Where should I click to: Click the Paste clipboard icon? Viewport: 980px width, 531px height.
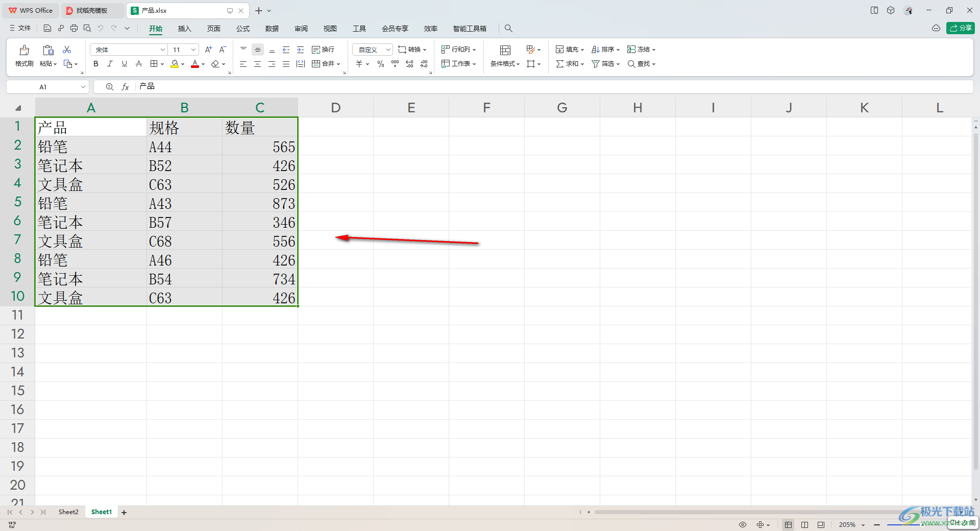[x=48, y=50]
